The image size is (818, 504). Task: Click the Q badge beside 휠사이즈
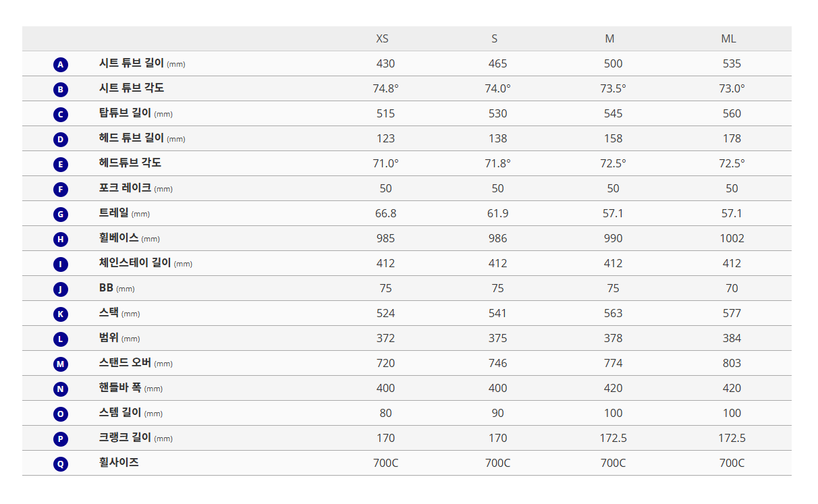(61, 464)
